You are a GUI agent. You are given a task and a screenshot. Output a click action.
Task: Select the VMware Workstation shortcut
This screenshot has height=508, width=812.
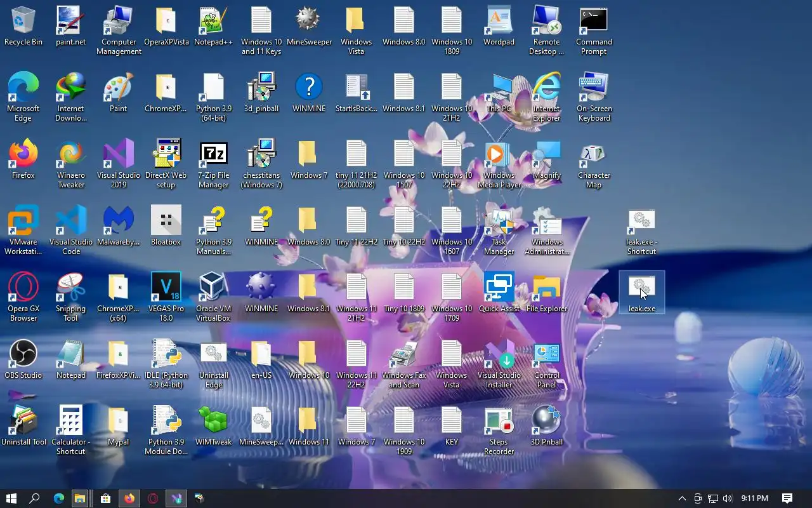pos(23,231)
